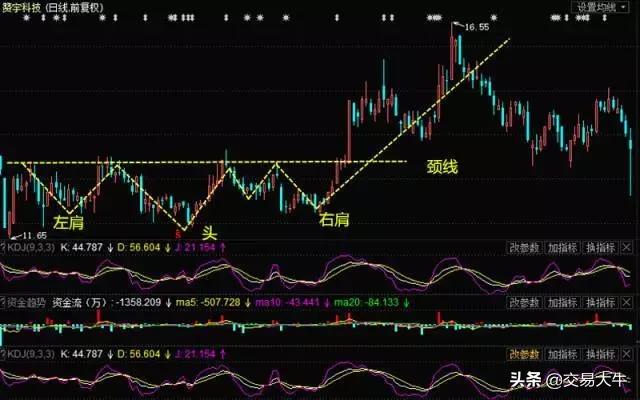Image resolution: width=640 pixels, height=400 pixels.
Task: Click the help icon before 资金趋势 label
Action: (3, 300)
